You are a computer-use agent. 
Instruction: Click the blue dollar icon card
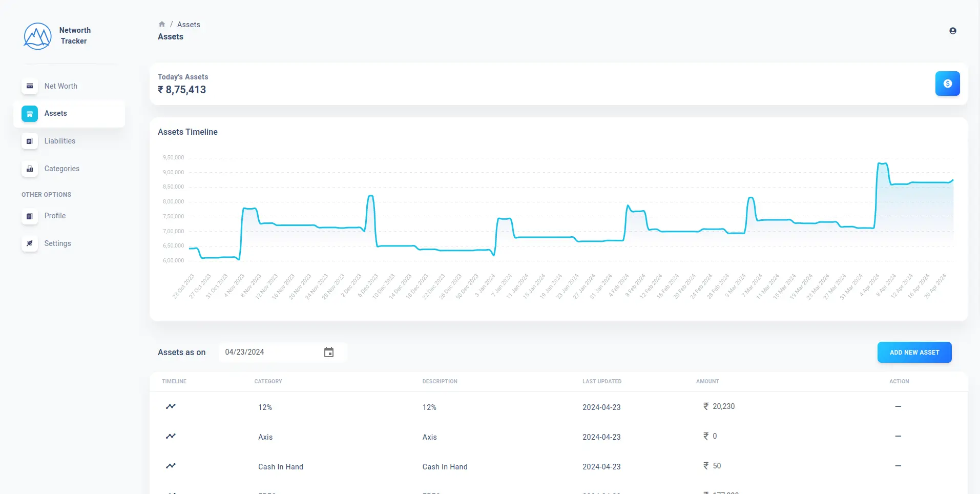(948, 84)
